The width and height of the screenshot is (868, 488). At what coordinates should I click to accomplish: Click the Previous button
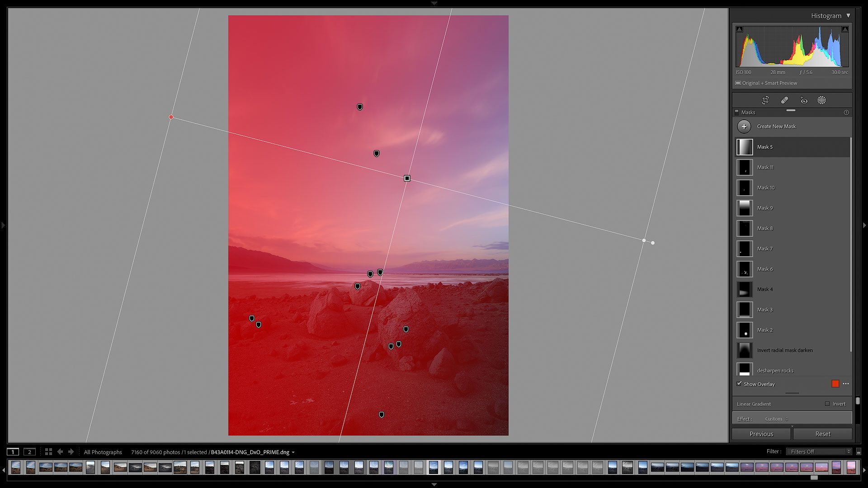coord(761,434)
